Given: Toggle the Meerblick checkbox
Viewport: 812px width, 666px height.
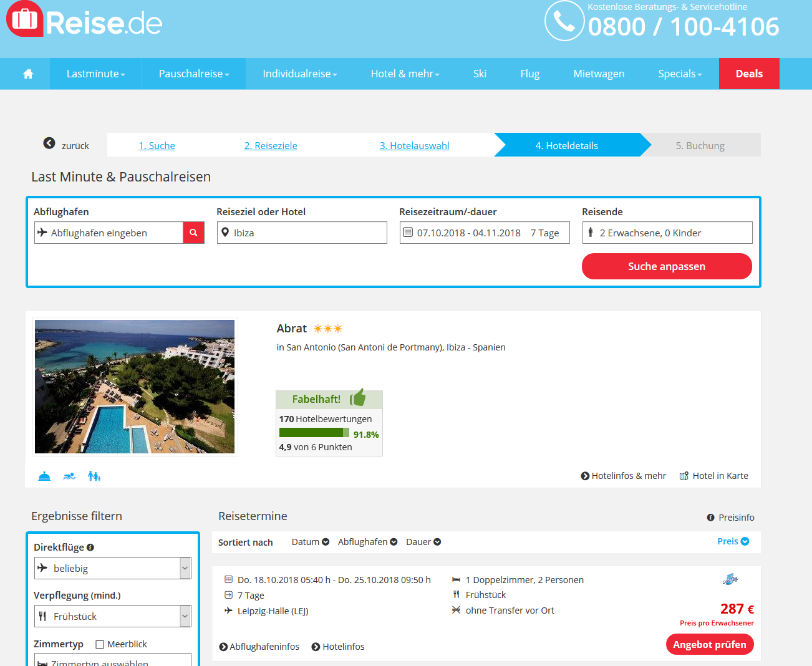Looking at the screenshot, I should (x=100, y=644).
